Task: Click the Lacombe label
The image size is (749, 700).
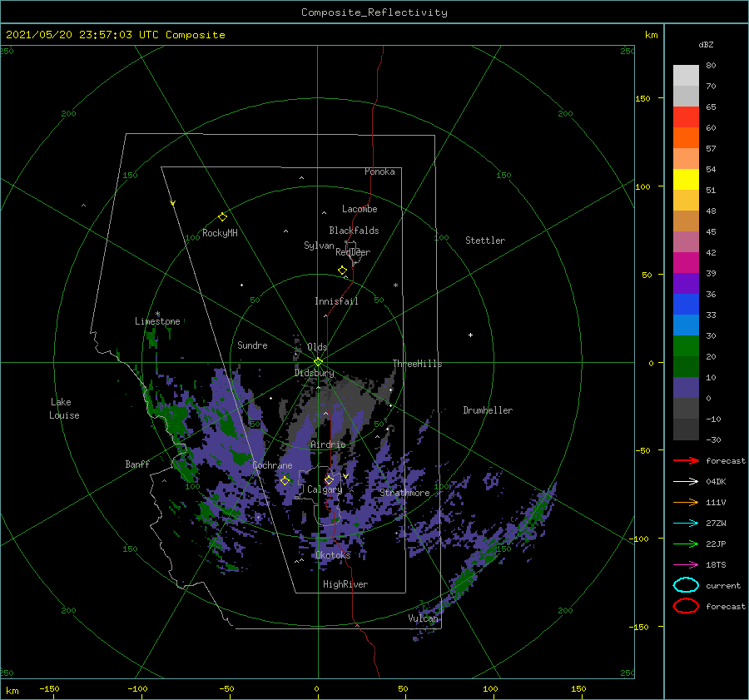Action: pos(360,209)
